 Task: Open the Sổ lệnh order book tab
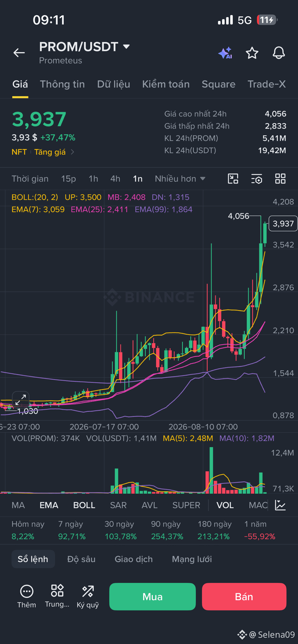(33, 559)
